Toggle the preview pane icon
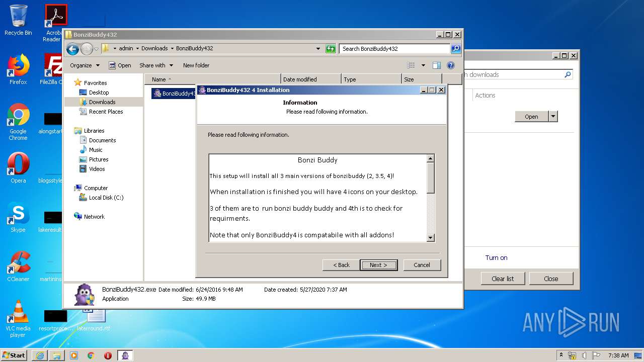This screenshot has height=362, width=644. tap(437, 65)
